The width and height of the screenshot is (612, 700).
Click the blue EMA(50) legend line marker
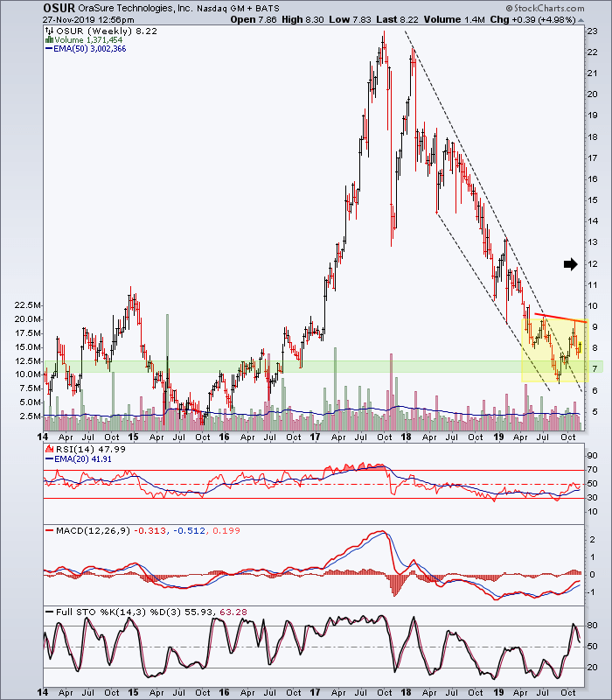(x=49, y=49)
